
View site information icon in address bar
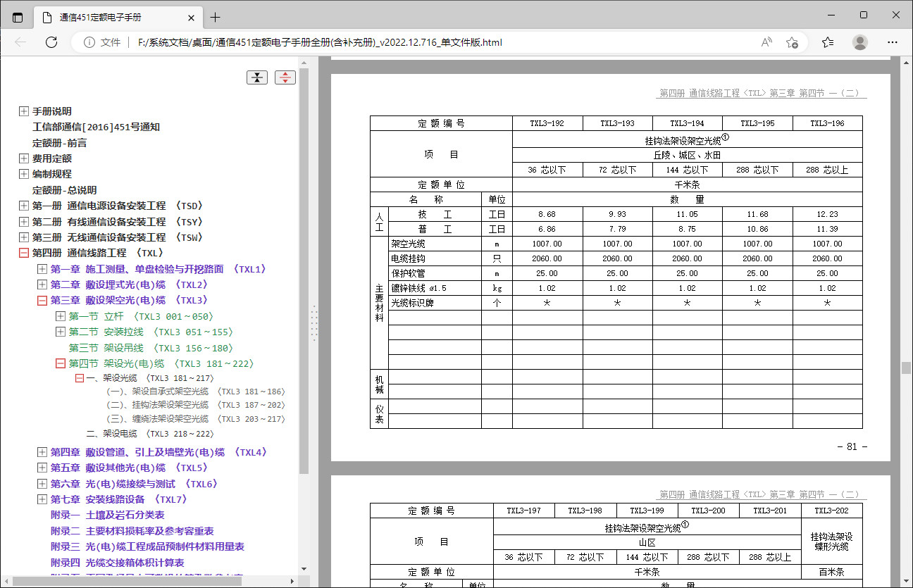(89, 42)
